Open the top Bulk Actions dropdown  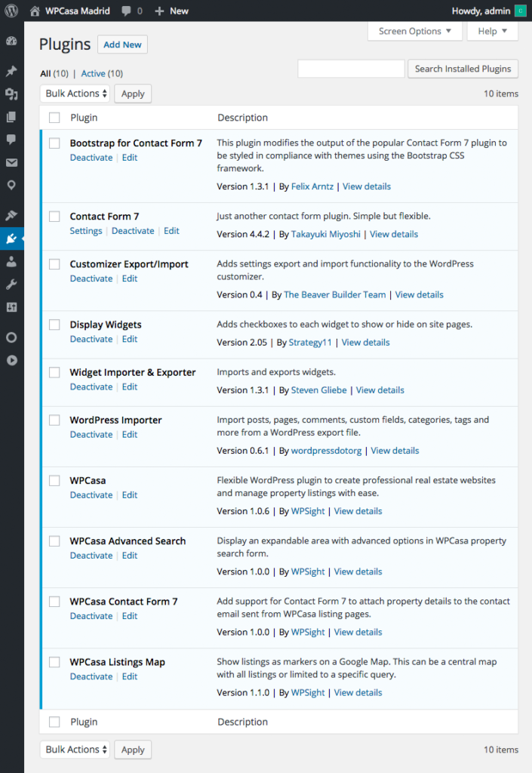(x=75, y=94)
